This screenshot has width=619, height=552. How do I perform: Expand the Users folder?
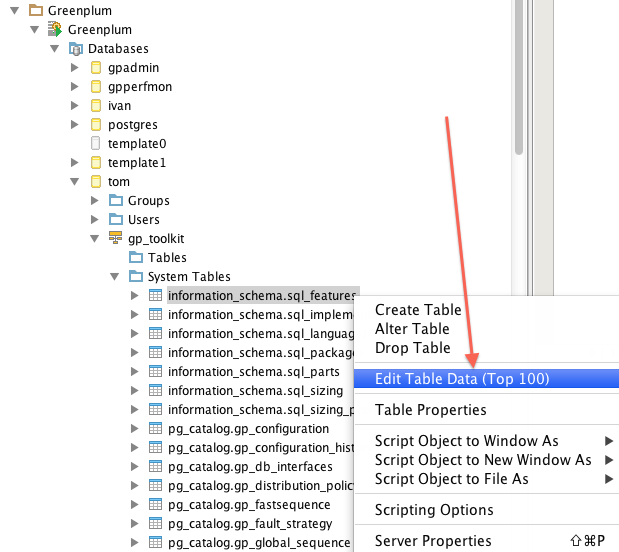[94, 219]
